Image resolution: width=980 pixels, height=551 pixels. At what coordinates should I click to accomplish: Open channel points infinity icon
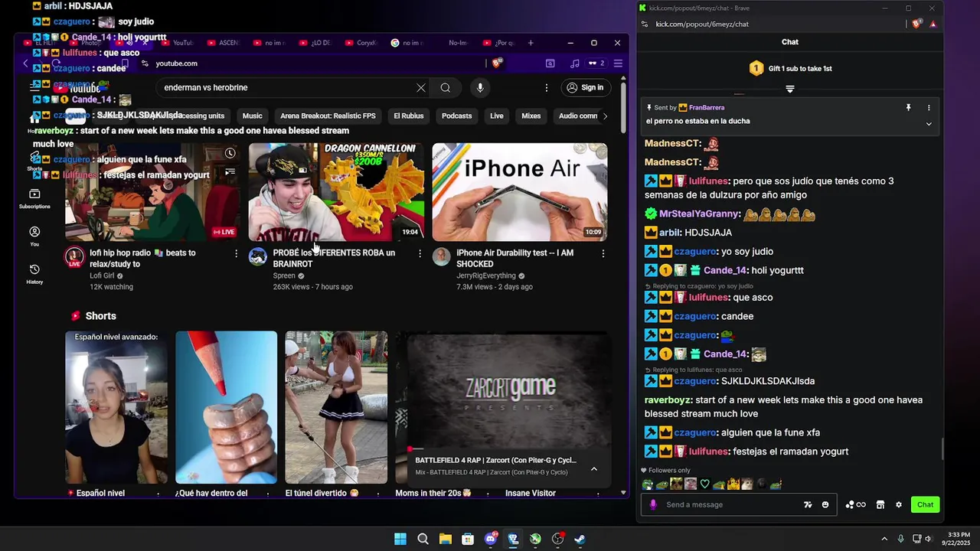click(855, 504)
